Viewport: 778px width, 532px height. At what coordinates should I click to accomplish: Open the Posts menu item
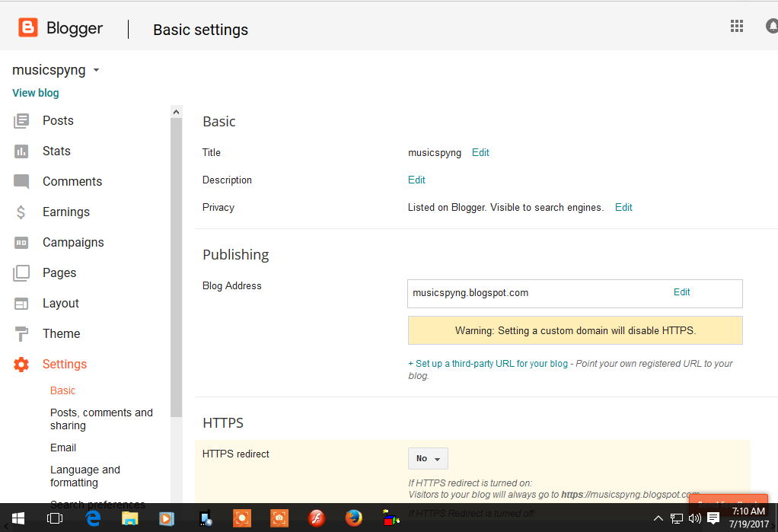58,120
